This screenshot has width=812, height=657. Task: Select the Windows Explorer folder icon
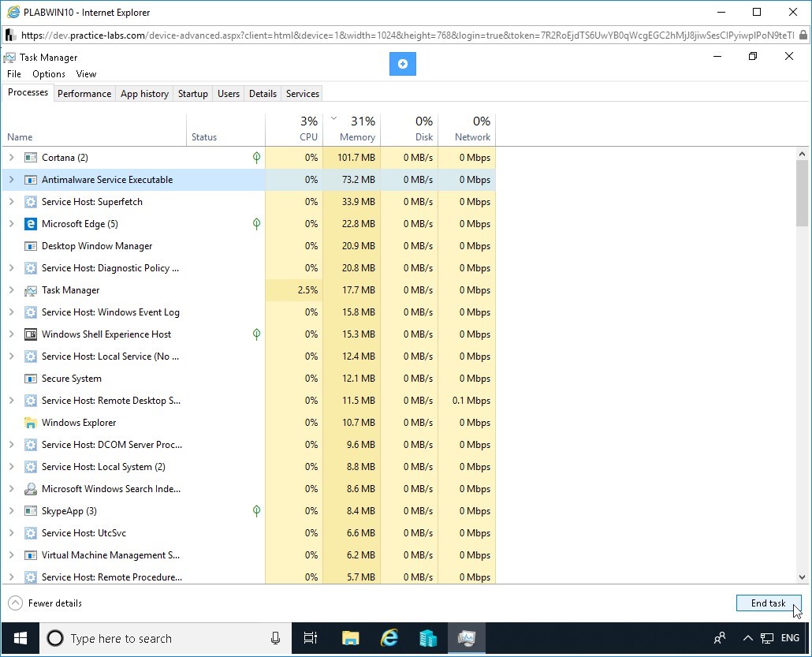[31, 423]
